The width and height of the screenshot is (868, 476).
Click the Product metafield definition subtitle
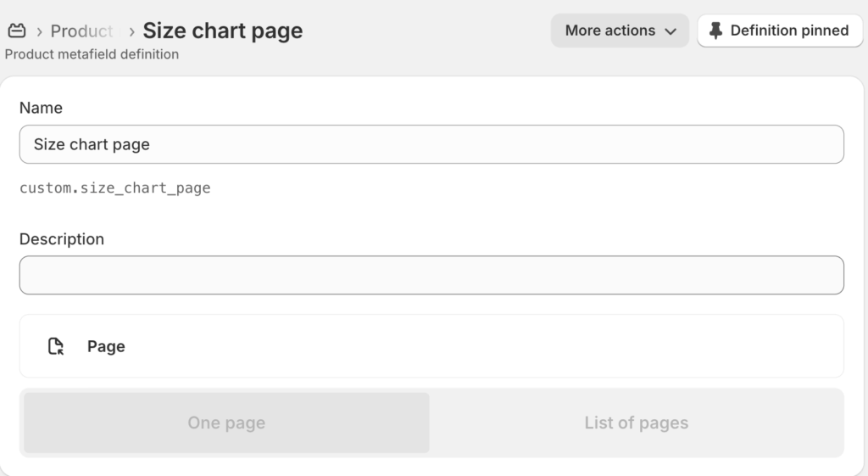(92, 54)
